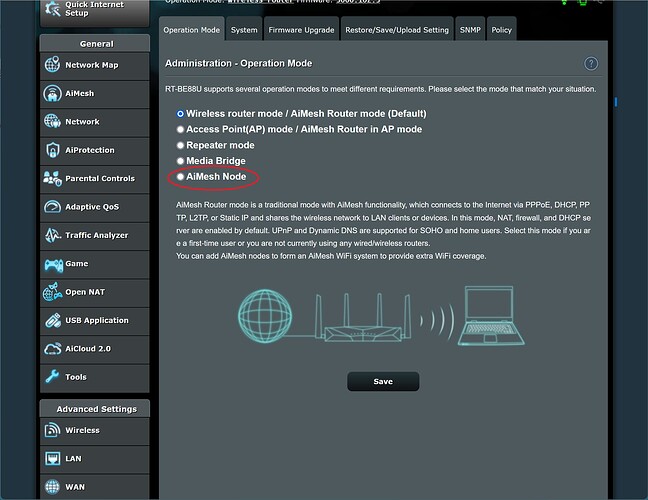Click the laptop illustration in diagram
Screen dimensions: 648x500
click(x=491, y=316)
